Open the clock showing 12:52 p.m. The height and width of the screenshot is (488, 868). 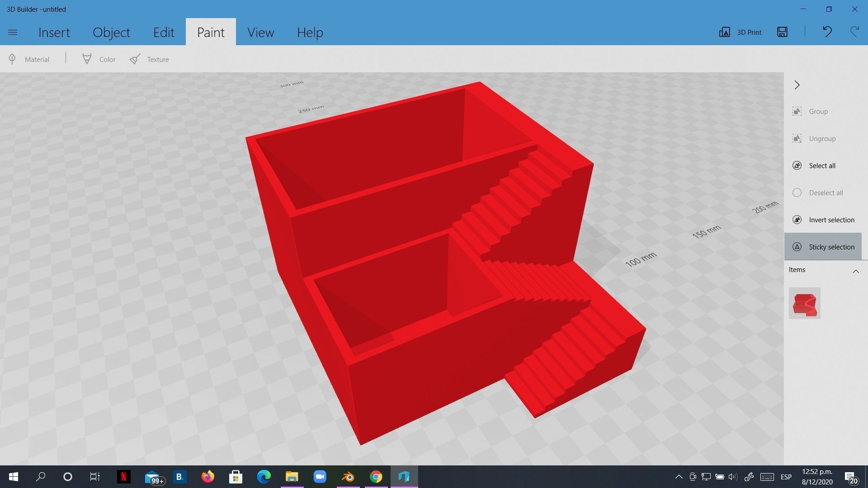click(817, 477)
